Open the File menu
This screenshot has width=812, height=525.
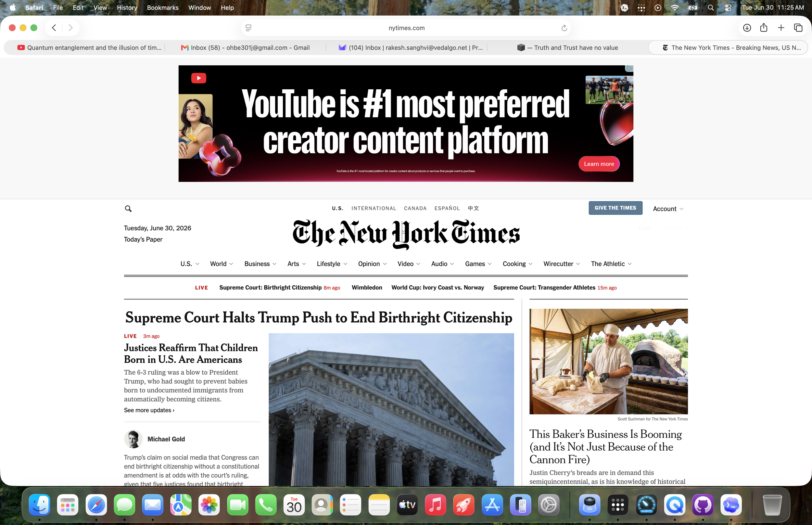[x=57, y=7]
